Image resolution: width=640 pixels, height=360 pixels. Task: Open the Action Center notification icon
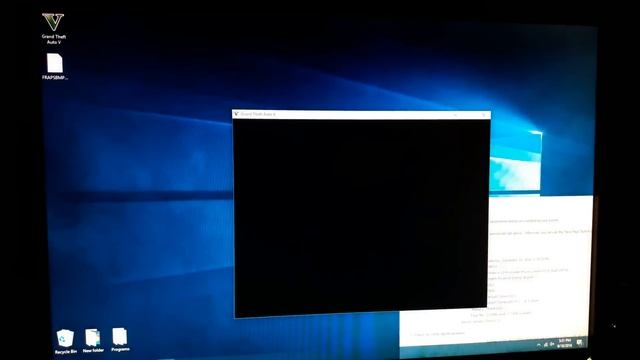click(x=580, y=342)
